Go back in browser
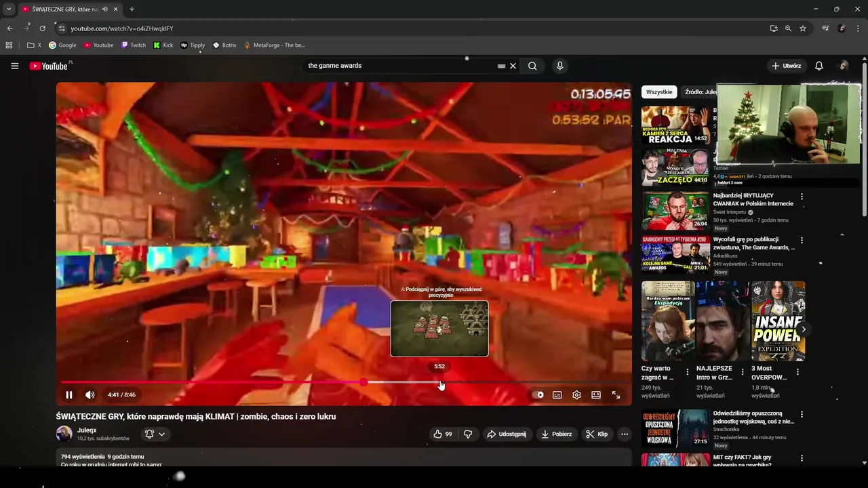The width and height of the screenshot is (868, 488). coord(9,28)
